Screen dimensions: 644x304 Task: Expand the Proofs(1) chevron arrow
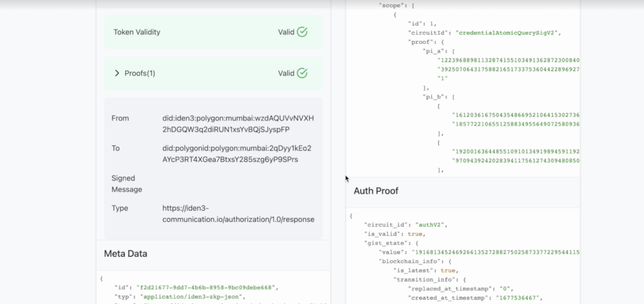point(117,73)
